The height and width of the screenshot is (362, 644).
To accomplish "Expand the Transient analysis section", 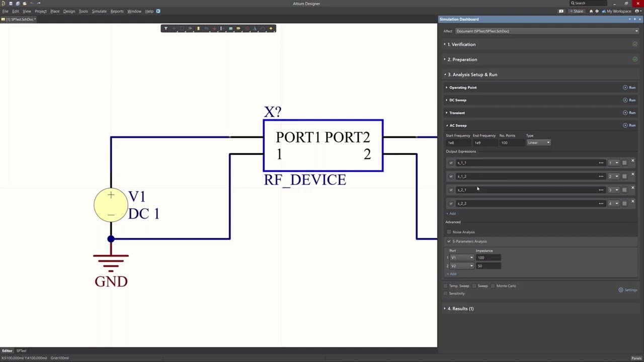I will (x=457, y=113).
